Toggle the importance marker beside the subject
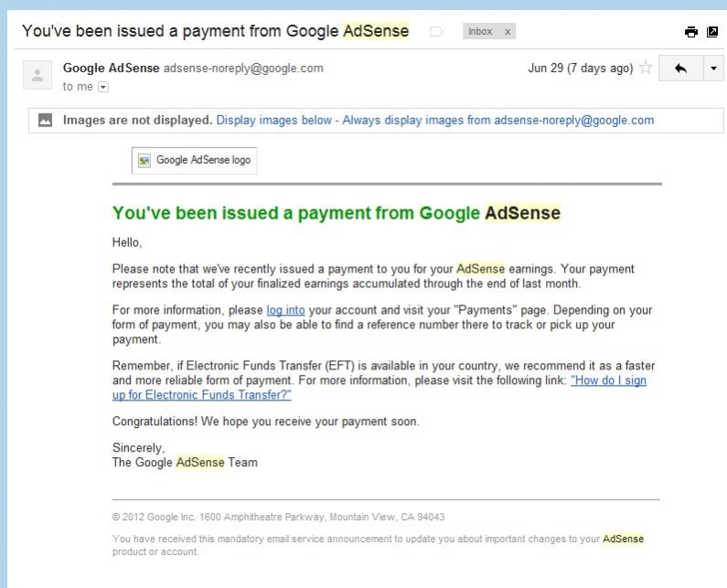The image size is (727, 588). point(436,31)
